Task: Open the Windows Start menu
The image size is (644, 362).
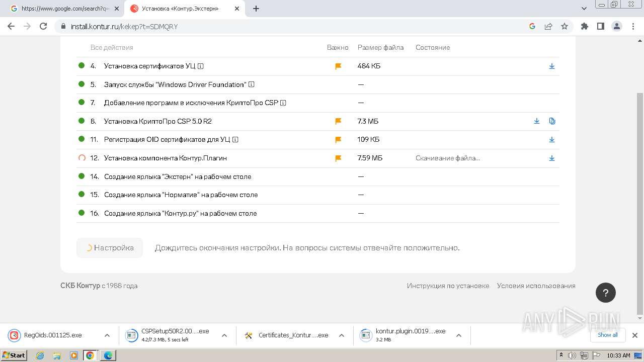Action: point(14,355)
